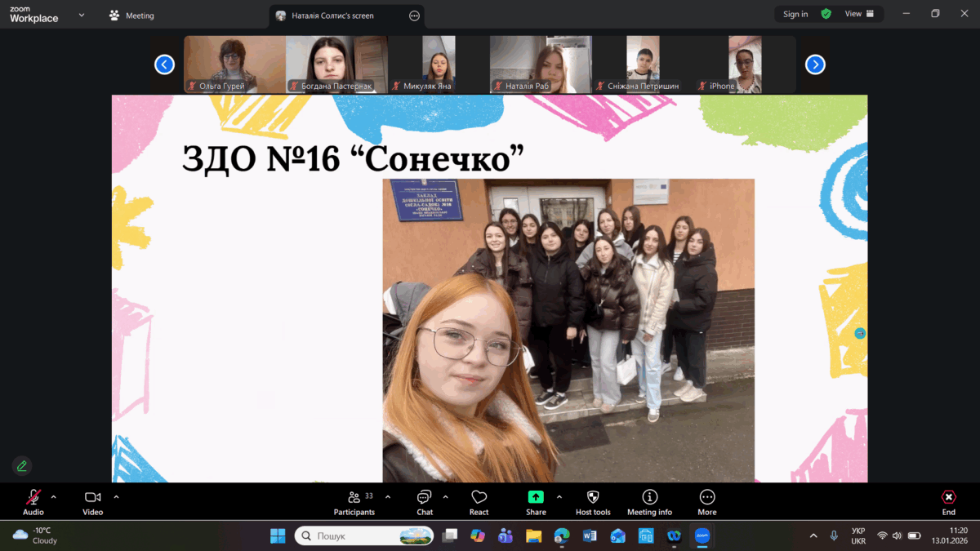
Task: Toggle camera with Video button
Action: tap(92, 501)
